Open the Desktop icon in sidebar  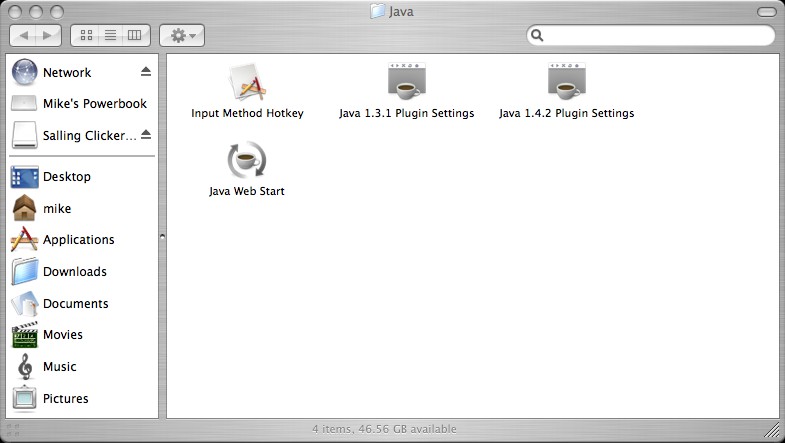(x=25, y=177)
